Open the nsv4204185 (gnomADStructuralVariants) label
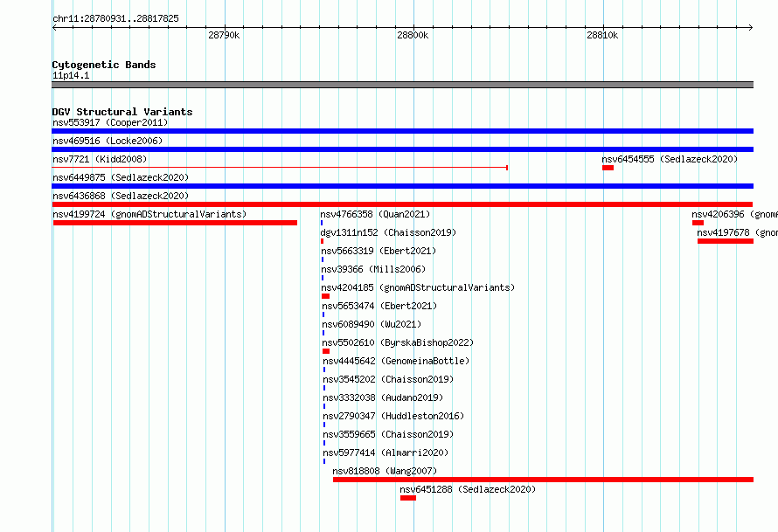This screenshot has height=532, width=778. (418, 287)
